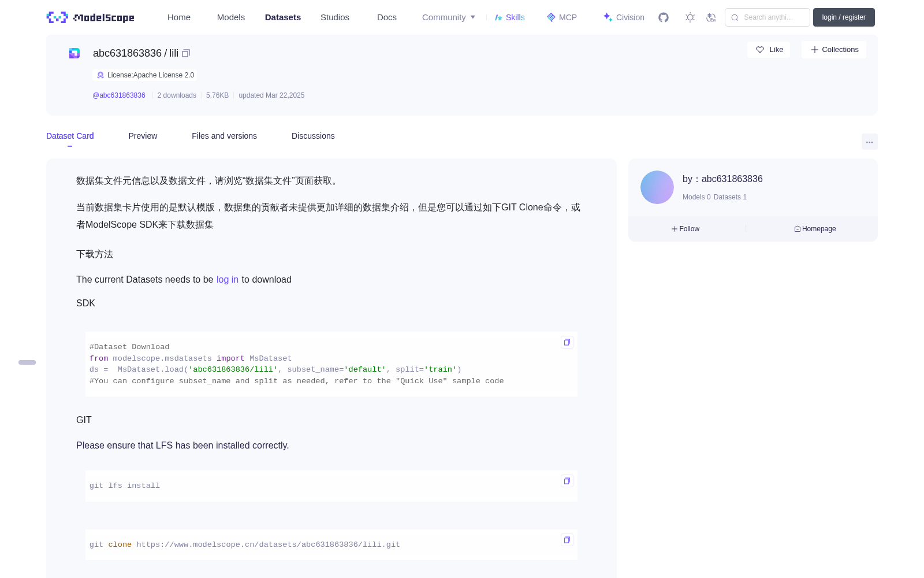Image resolution: width=924 pixels, height=578 pixels.
Task: Click the Skills nav icon link
Action: click(x=509, y=17)
